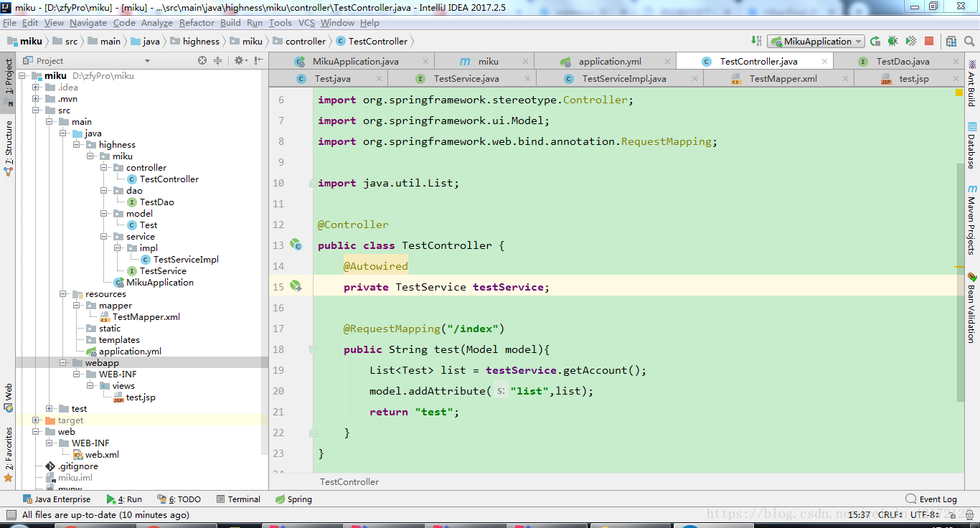Expand the .idea folder
The width and height of the screenshot is (980, 528).
click(x=37, y=87)
